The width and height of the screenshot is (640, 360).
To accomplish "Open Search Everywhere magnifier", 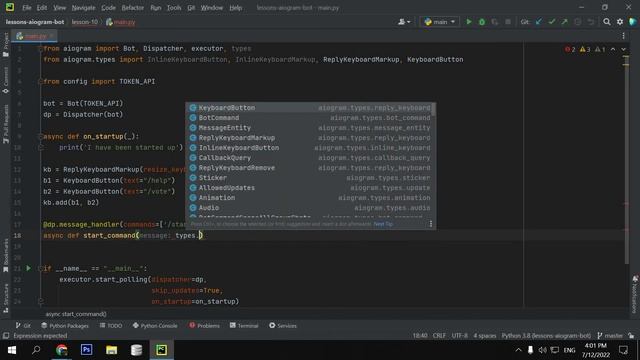I will coord(607,22).
